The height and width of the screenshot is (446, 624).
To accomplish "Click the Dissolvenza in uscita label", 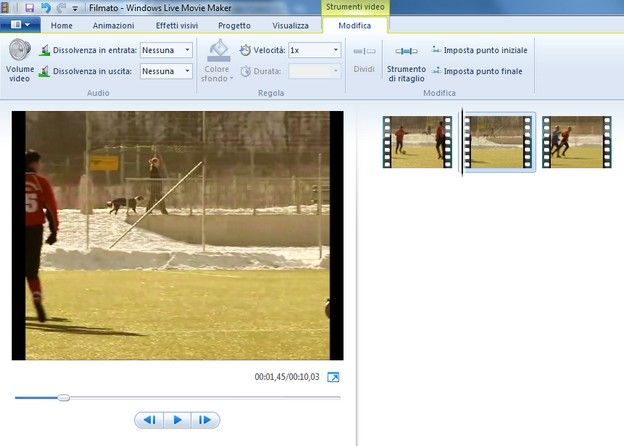I will (92, 71).
